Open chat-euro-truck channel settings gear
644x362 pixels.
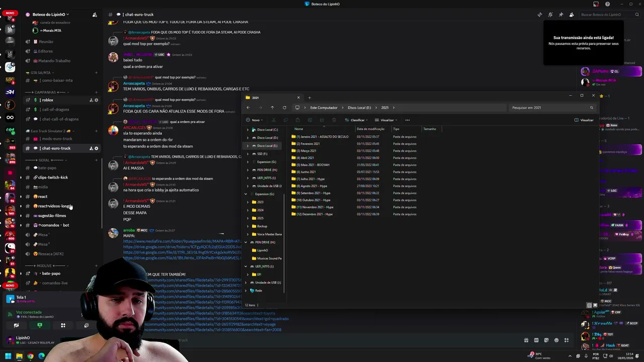click(x=97, y=148)
